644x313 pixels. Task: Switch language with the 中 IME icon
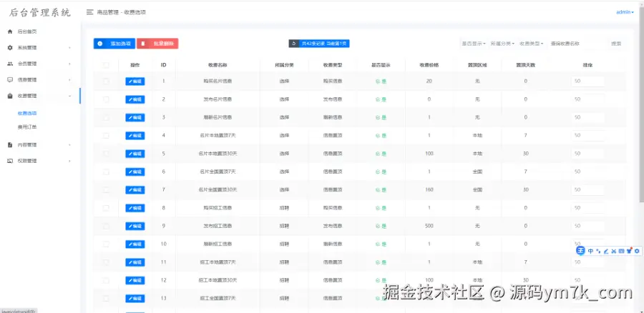point(590,251)
